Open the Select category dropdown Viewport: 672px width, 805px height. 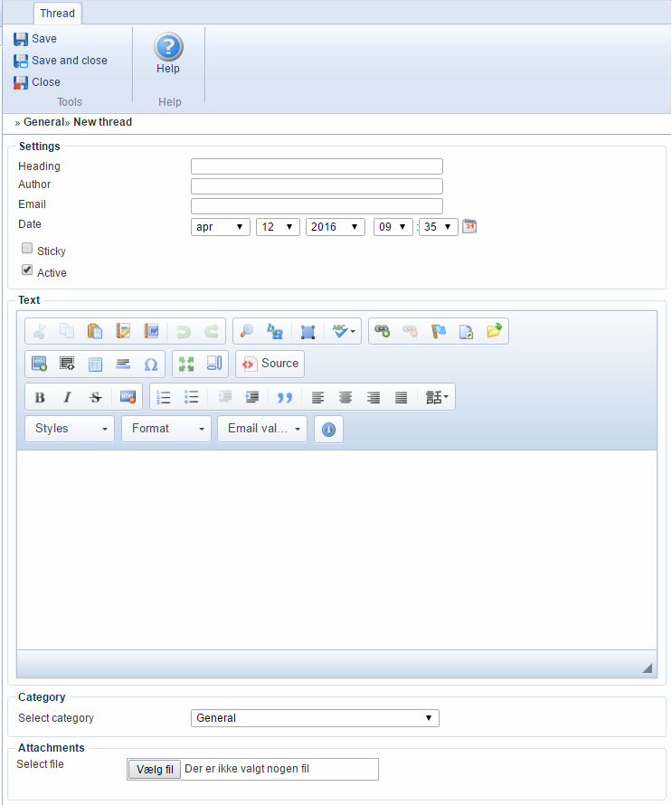tap(315, 718)
